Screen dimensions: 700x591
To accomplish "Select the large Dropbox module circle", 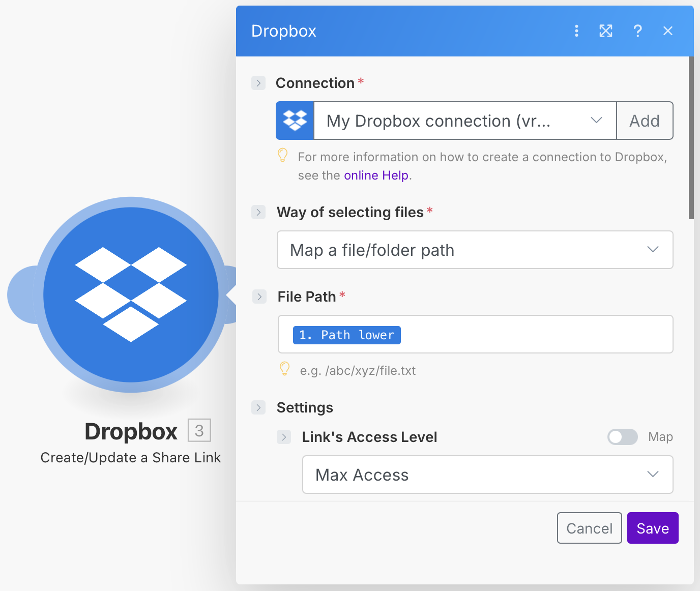I will 131,294.
